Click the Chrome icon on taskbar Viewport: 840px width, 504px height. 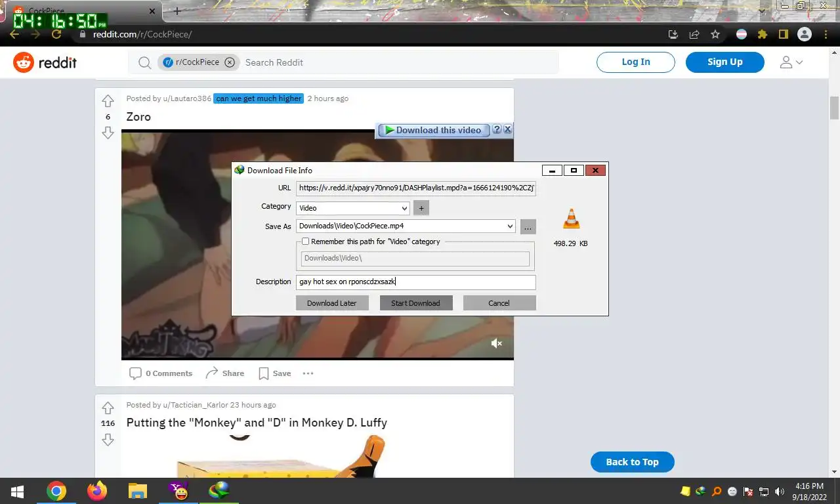tap(56, 491)
